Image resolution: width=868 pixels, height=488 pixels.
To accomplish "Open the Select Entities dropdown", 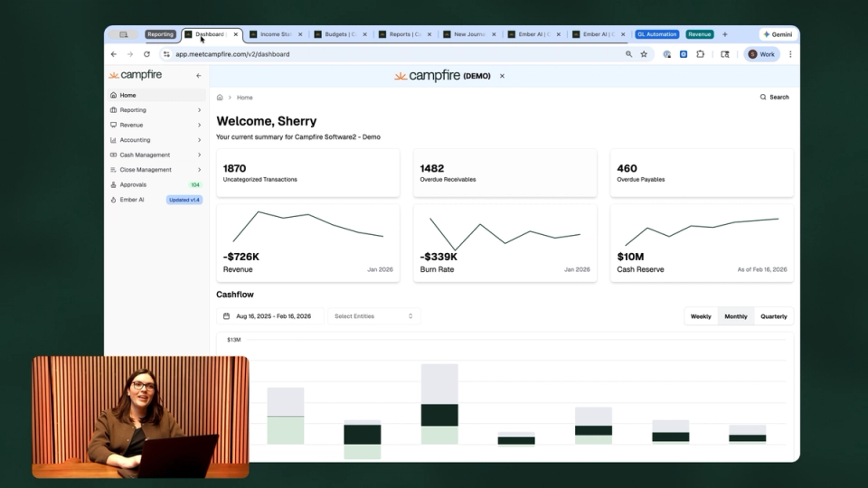I will [x=373, y=316].
